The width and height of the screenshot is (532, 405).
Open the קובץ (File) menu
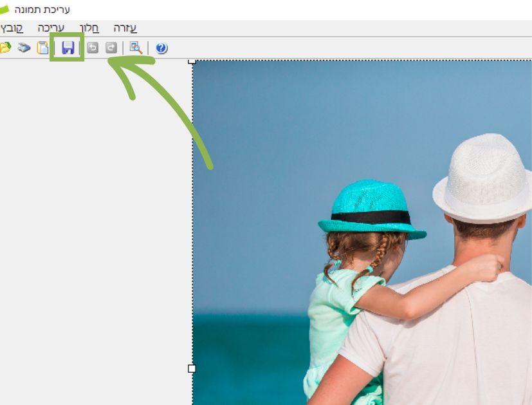click(12, 28)
